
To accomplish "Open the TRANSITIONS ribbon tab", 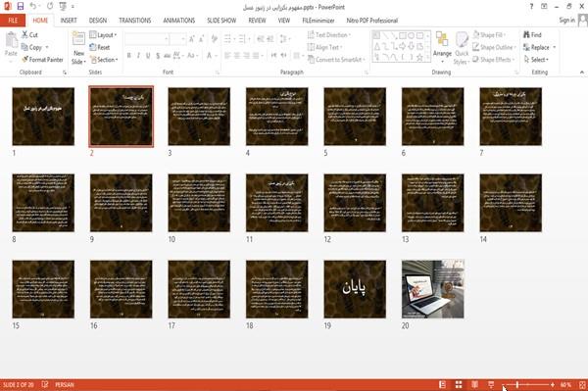I will (x=135, y=21).
